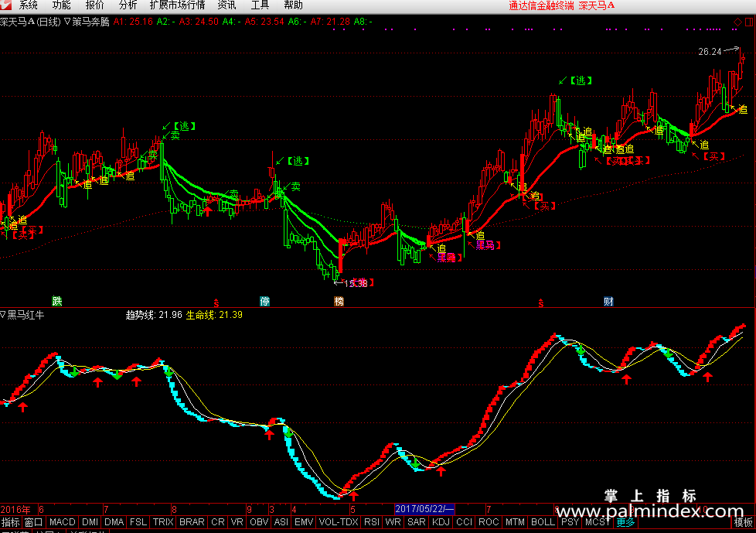This screenshot has width=756, height=533.
Task: Choose the MCST indicator tab
Action: (x=597, y=522)
